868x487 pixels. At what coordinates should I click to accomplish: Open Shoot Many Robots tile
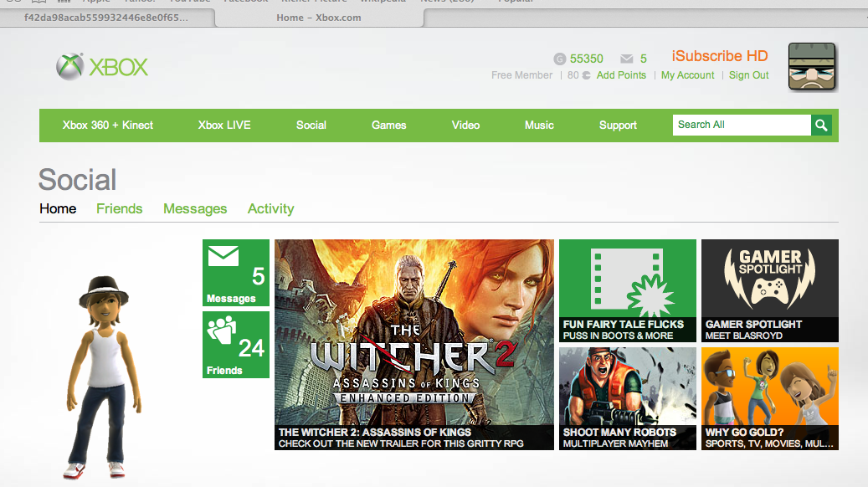point(628,398)
